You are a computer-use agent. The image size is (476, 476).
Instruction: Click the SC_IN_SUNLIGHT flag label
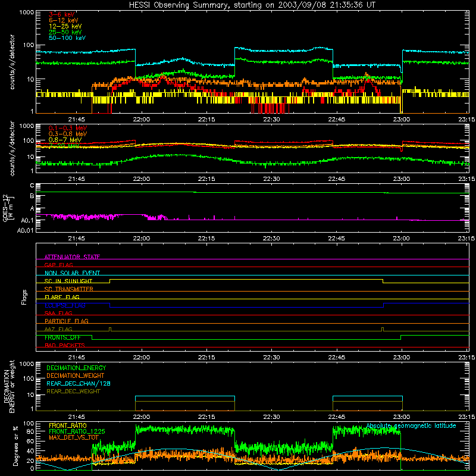click(x=68, y=281)
